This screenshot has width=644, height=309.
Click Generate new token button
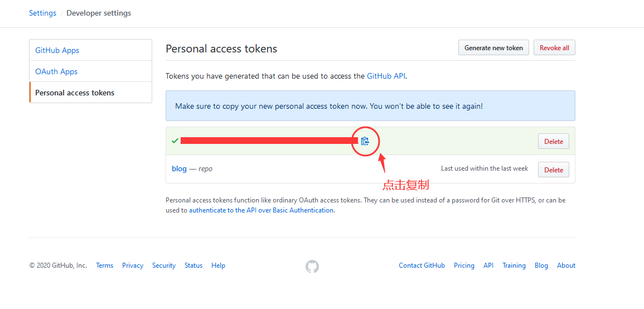pos(493,48)
